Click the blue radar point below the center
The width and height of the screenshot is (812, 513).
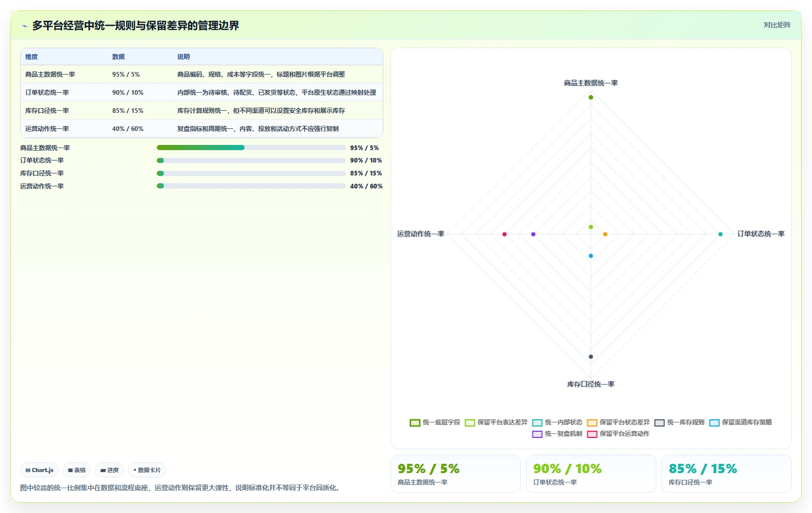click(591, 256)
